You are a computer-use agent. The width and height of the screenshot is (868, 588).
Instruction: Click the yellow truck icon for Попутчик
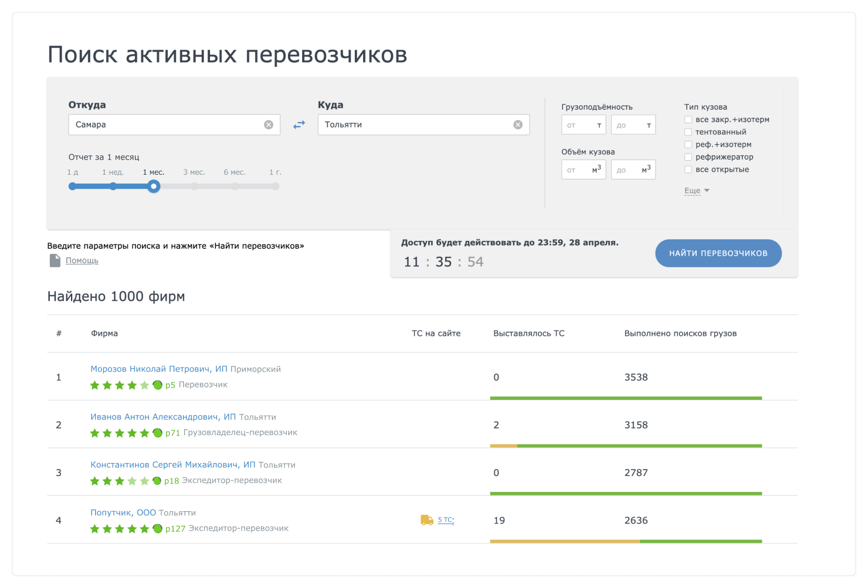point(427,520)
